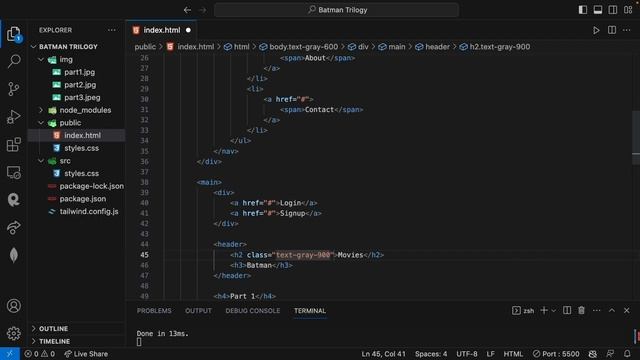Kill terminal with trash icon
The width and height of the screenshot is (640, 360).
tap(581, 311)
